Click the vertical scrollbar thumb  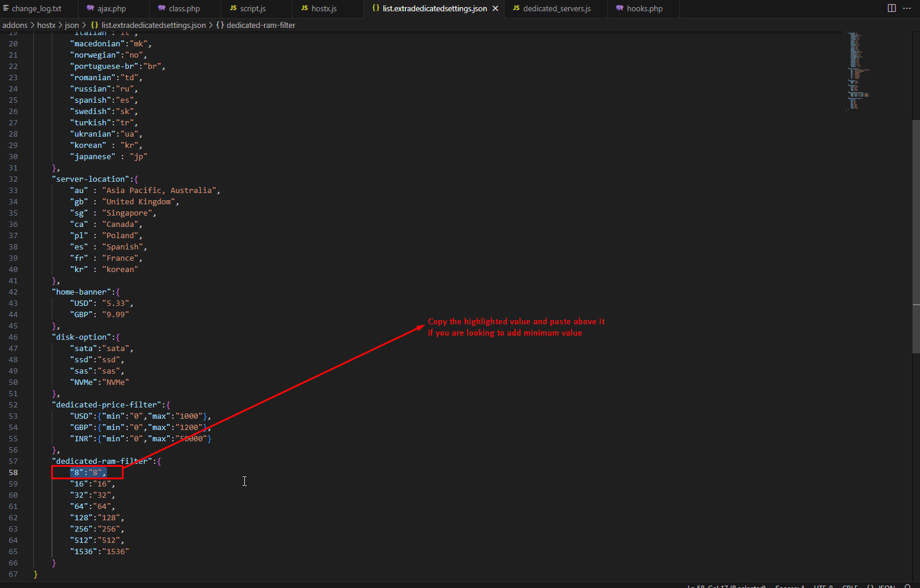tap(915, 236)
